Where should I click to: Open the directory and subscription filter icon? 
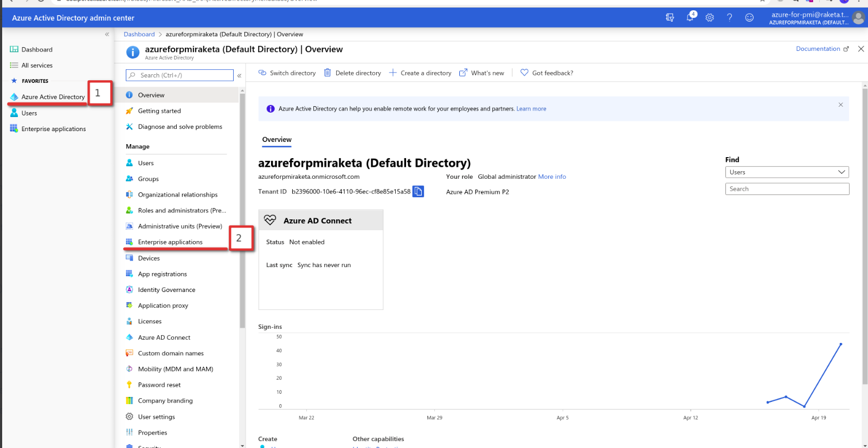coord(670,17)
